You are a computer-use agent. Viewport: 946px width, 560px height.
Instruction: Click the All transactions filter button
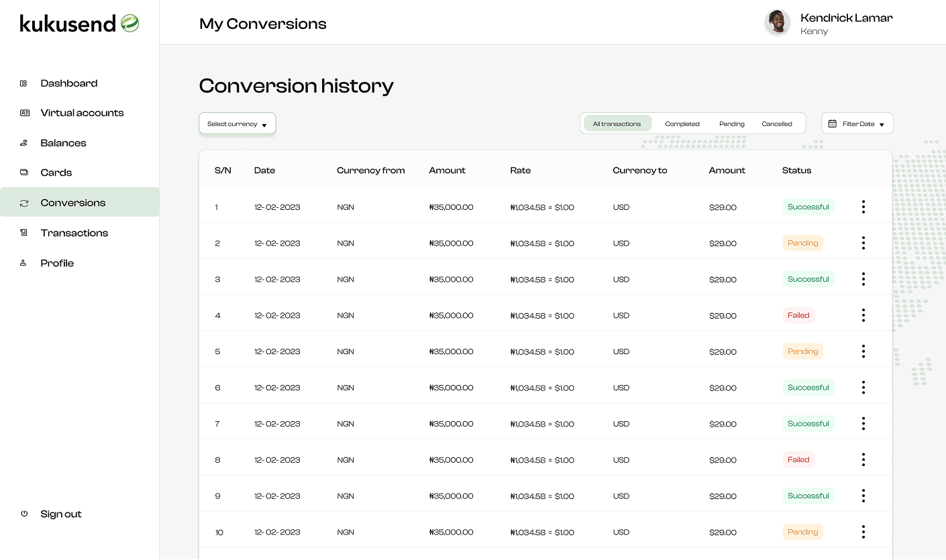tap(617, 123)
